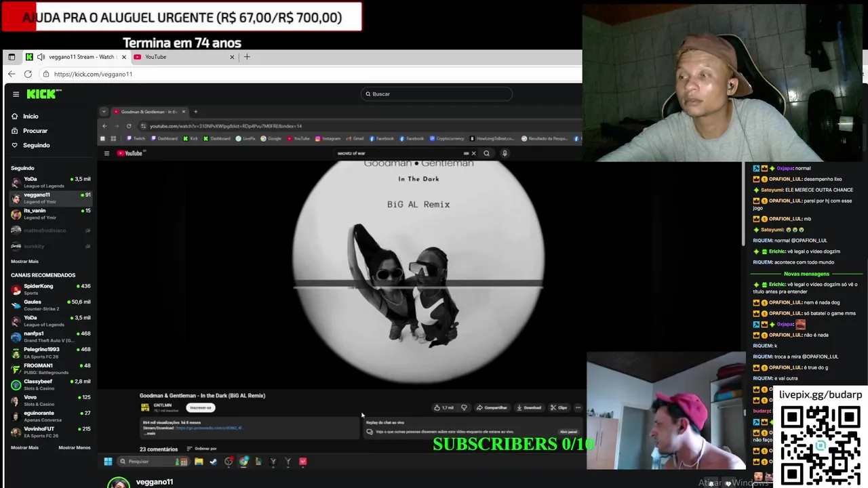Screen dimensions: 868x488
Task: Open the Kick hamburger menu
Action: [16, 94]
